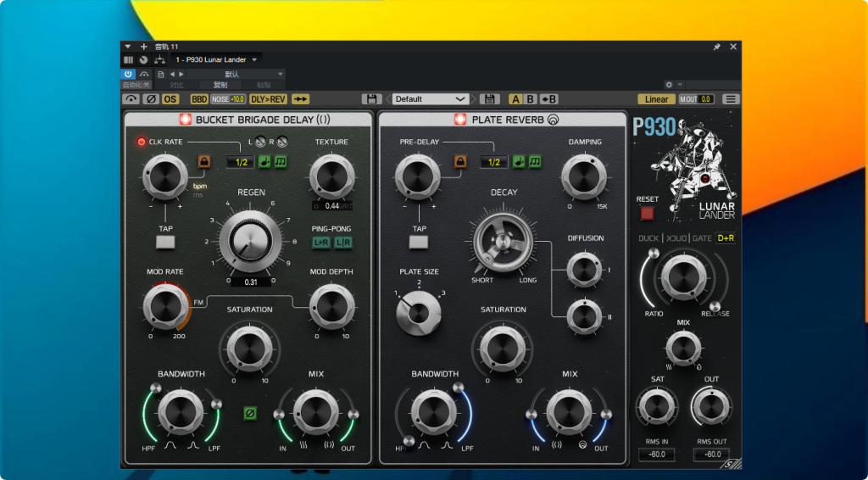Click the REGEN 0.31 value field

point(251,282)
